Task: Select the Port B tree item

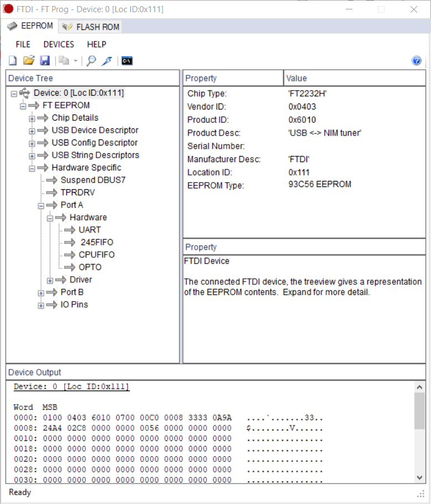Action: pyautogui.click(x=72, y=292)
